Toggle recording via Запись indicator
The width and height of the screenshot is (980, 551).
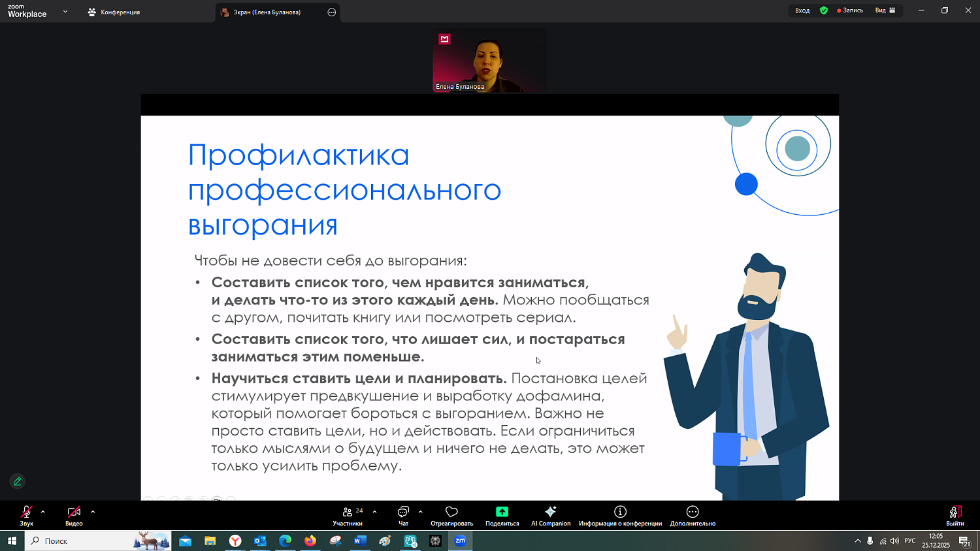click(849, 10)
